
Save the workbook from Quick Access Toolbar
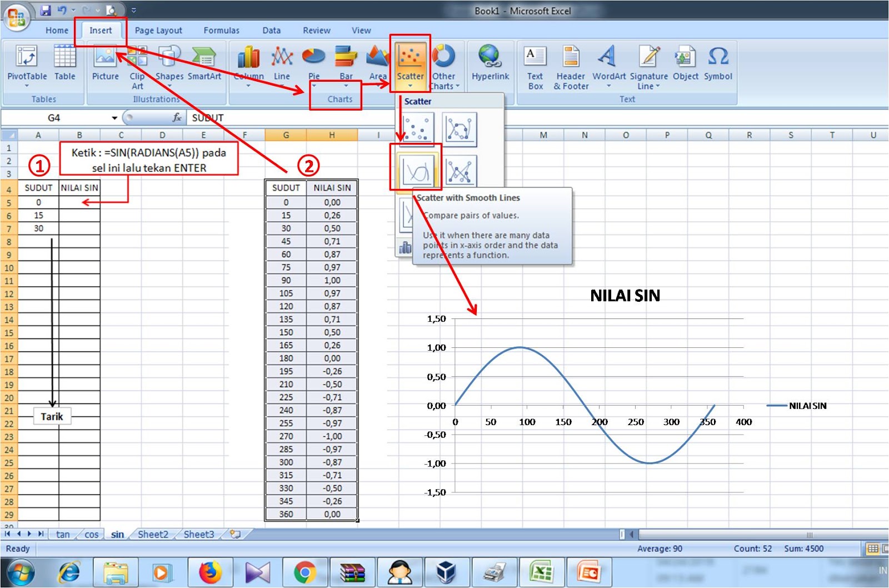pos(46,10)
